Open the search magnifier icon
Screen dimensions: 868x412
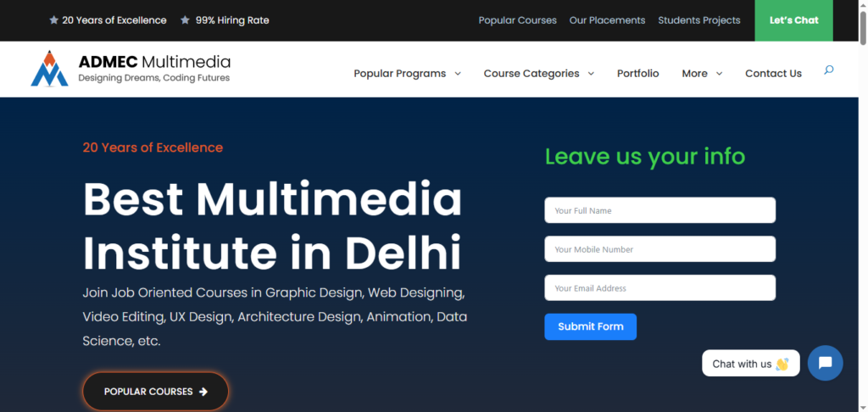(829, 70)
